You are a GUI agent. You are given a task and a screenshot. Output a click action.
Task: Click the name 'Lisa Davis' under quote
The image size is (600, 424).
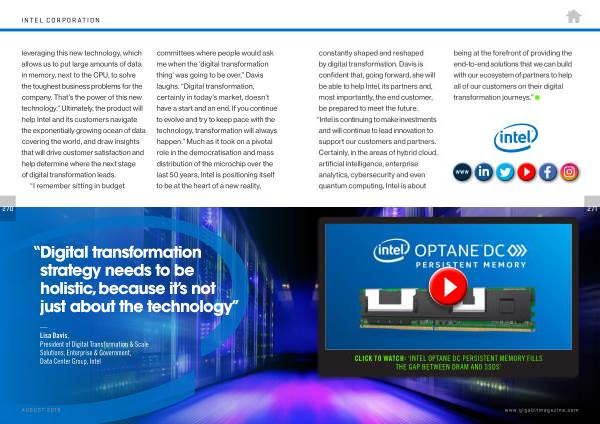coord(54,335)
